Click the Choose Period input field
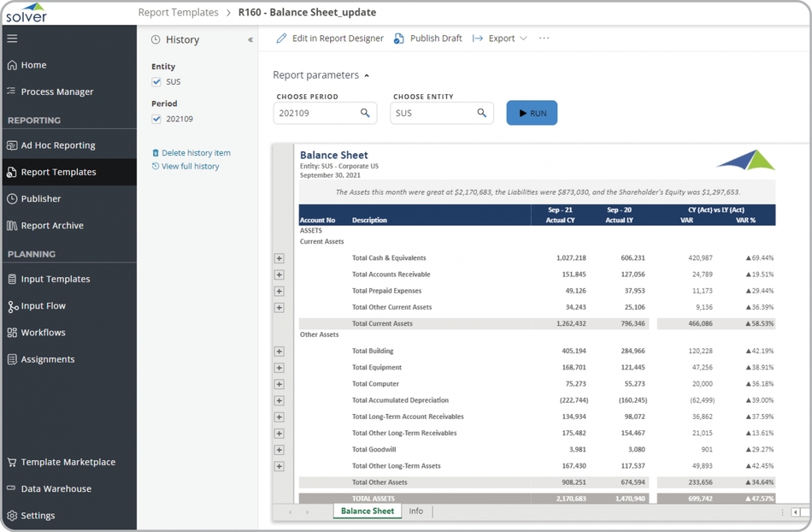The image size is (812, 532). 316,113
